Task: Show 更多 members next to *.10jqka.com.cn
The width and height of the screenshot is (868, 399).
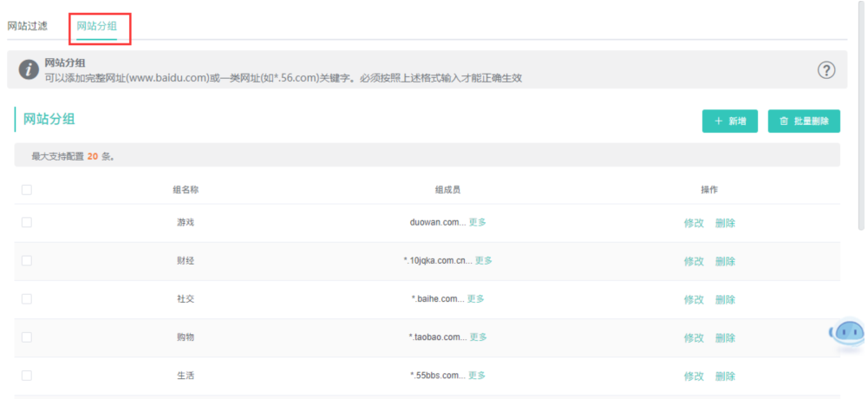Action: tap(483, 260)
